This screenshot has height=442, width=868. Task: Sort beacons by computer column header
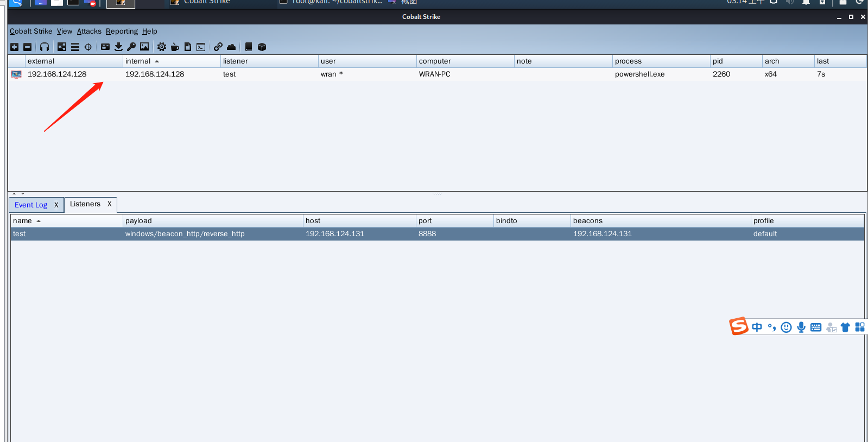coord(465,61)
